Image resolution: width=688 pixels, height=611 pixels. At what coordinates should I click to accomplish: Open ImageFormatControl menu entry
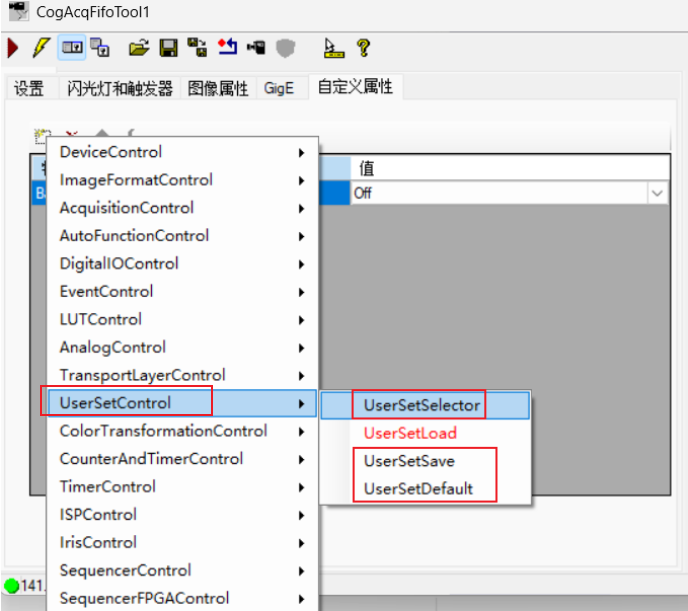182,180
